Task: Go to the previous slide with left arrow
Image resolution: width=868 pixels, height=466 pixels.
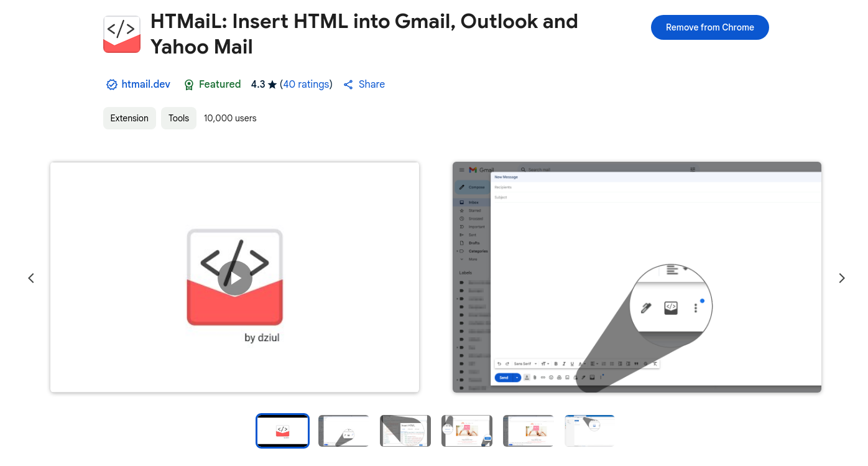Action: 31,278
